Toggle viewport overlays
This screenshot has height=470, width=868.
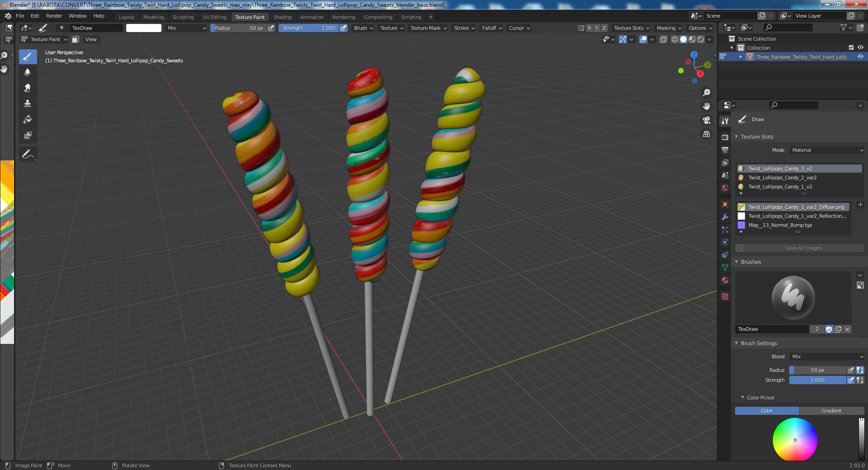pyautogui.click(x=643, y=39)
